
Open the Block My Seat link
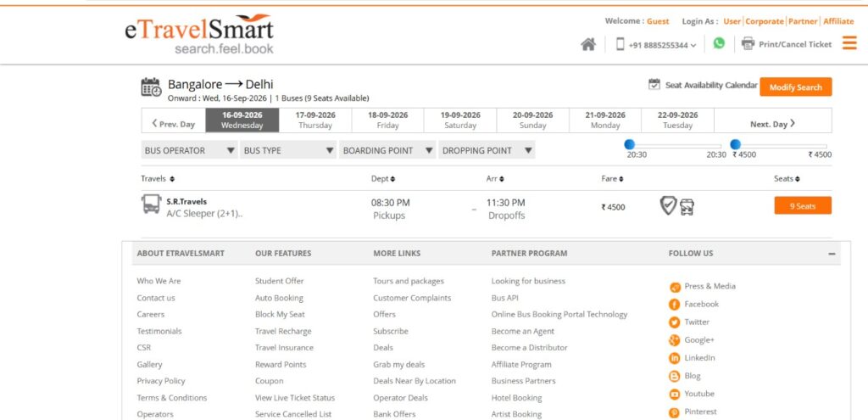pos(280,314)
